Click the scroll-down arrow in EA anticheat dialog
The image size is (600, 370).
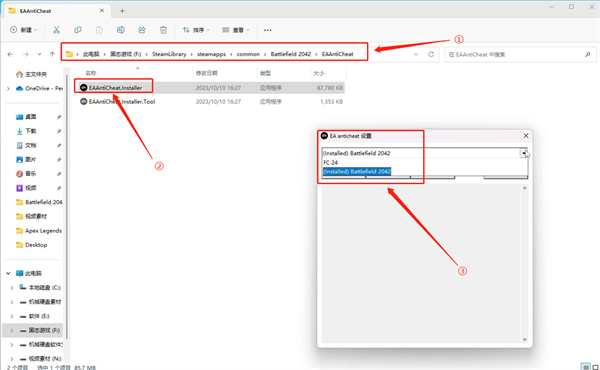tap(524, 339)
